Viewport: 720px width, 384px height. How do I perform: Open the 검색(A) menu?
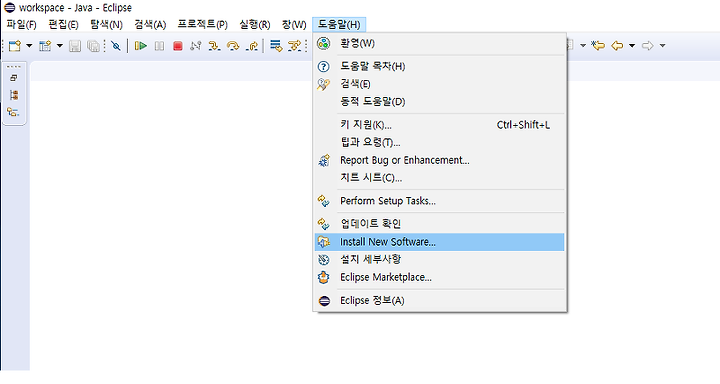[x=150, y=24]
